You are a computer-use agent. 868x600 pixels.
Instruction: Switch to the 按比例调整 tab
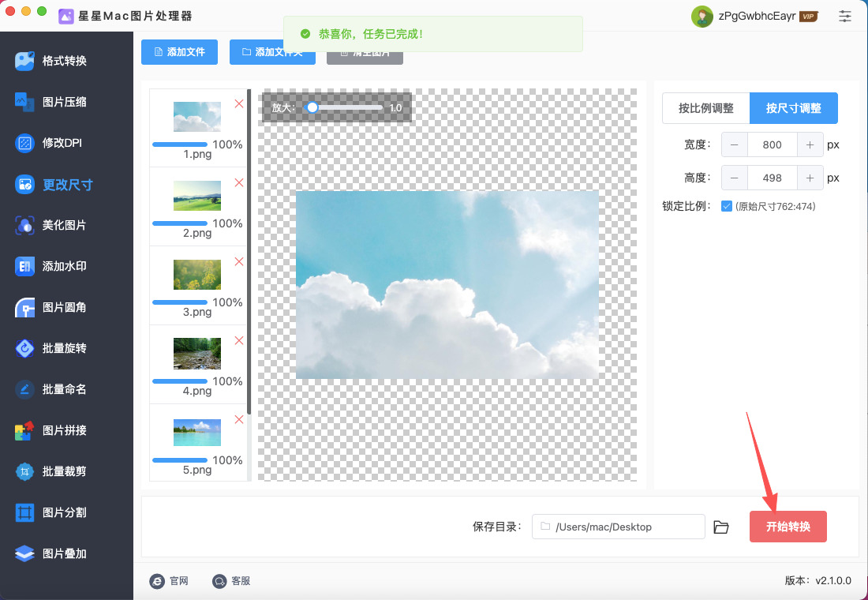[705, 108]
